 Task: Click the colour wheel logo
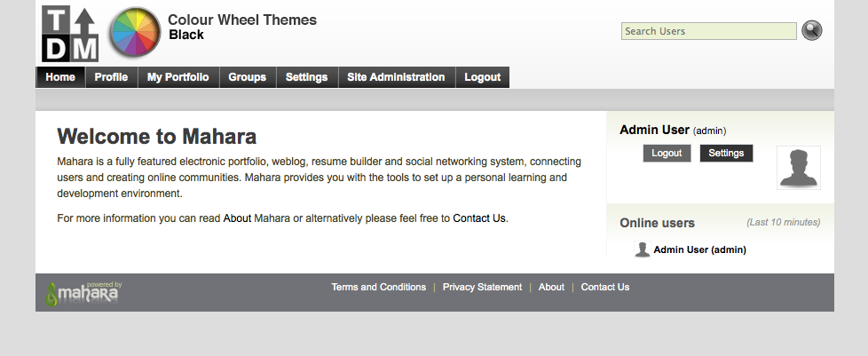pyautogui.click(x=135, y=33)
